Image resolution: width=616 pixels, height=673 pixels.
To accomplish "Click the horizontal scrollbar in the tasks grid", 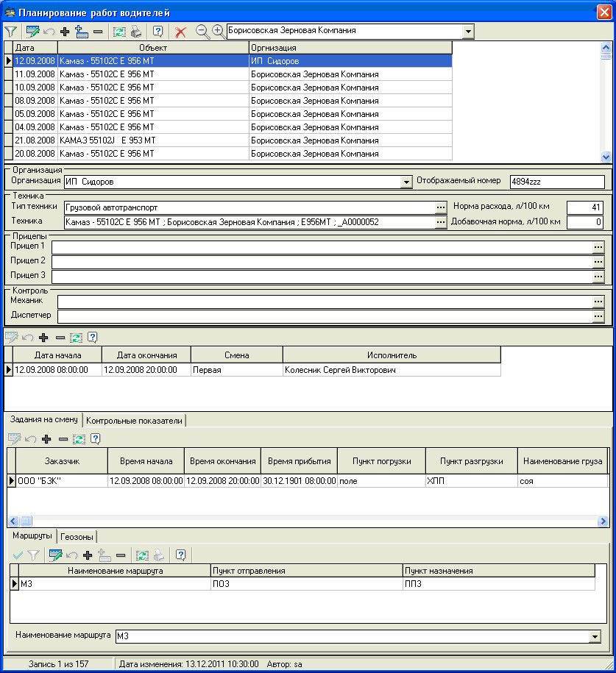I will [294, 521].
